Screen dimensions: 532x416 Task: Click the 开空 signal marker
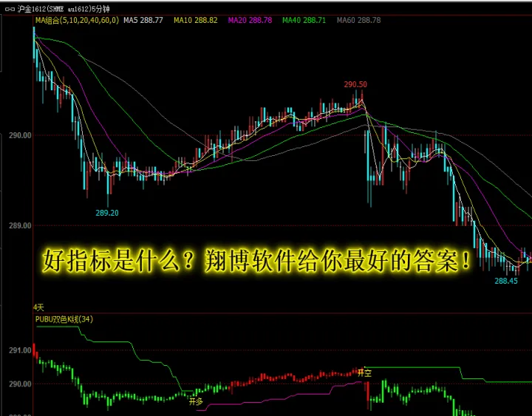tap(364, 373)
